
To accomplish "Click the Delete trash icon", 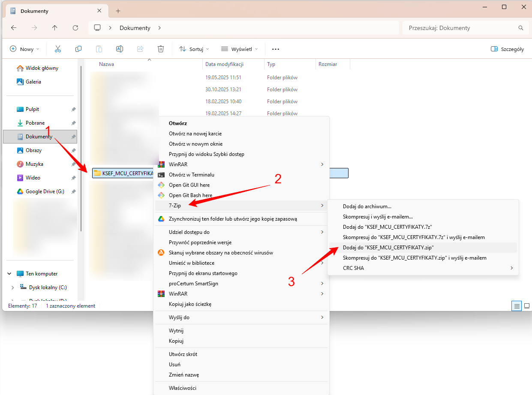I will point(161,49).
